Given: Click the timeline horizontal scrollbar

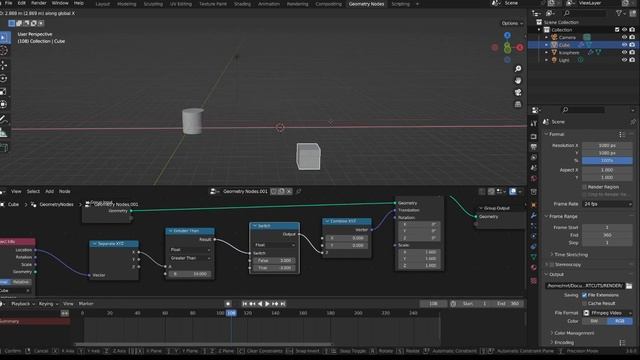Looking at the screenshot, I should tap(203, 344).
